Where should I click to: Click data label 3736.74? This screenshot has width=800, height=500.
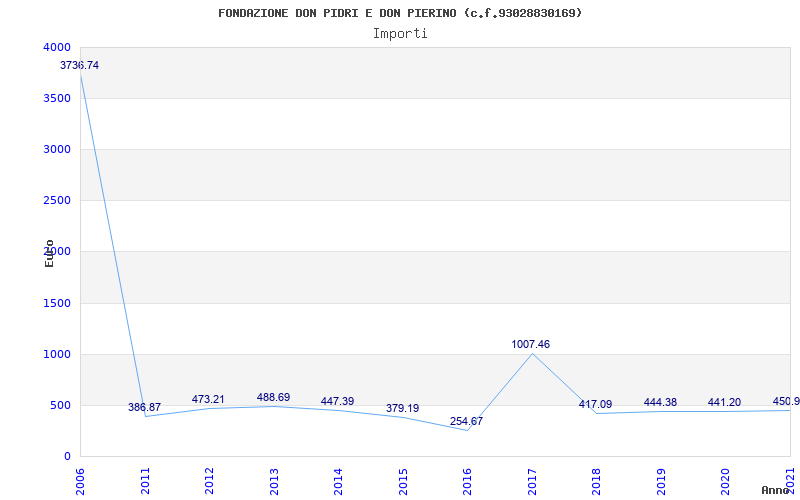[80, 65]
